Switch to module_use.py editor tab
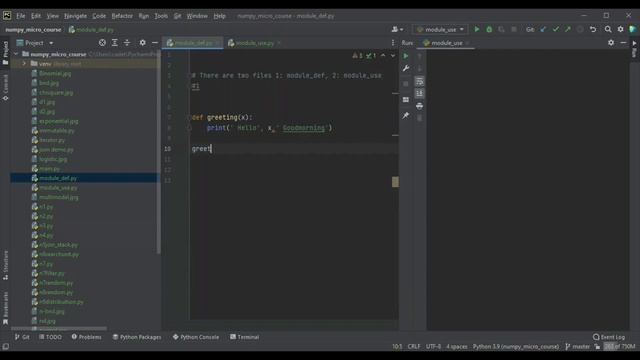 tap(254, 43)
